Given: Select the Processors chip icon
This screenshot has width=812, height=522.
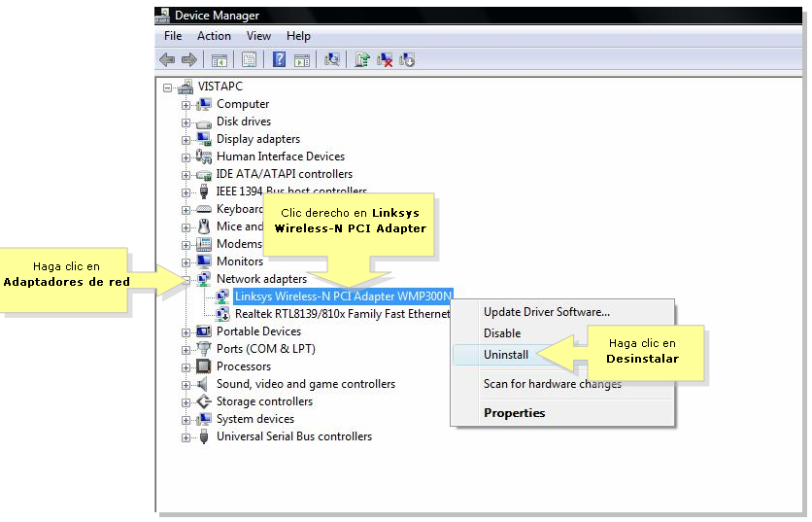Looking at the screenshot, I should [204, 366].
